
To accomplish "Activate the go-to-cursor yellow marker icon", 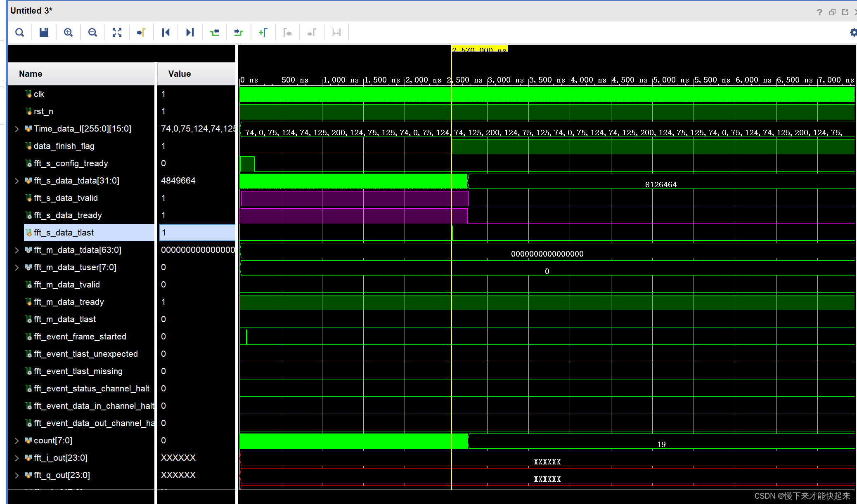I will pyautogui.click(x=141, y=32).
